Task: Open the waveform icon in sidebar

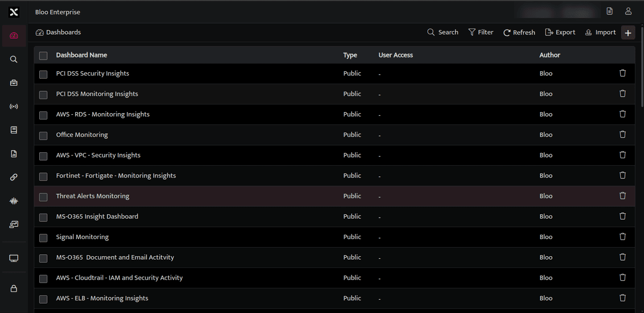Action: pos(14,201)
